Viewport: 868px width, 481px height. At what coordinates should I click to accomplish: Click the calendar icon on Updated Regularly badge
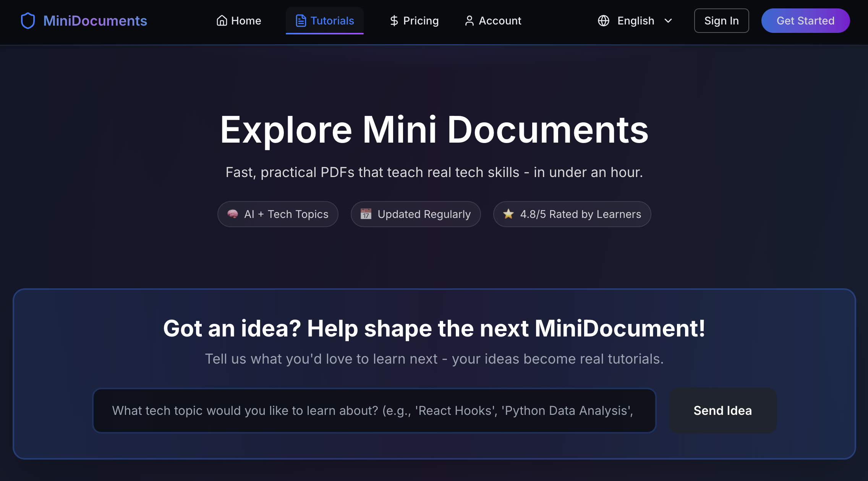(366, 214)
